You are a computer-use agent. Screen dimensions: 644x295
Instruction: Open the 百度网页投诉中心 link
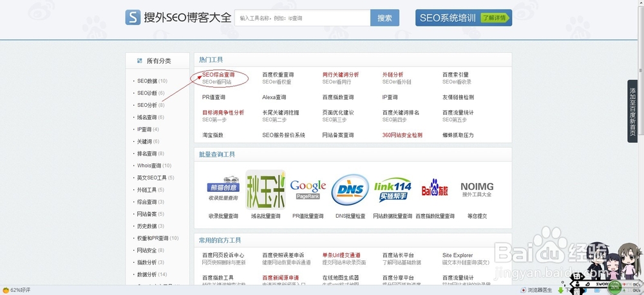pyautogui.click(x=223, y=255)
